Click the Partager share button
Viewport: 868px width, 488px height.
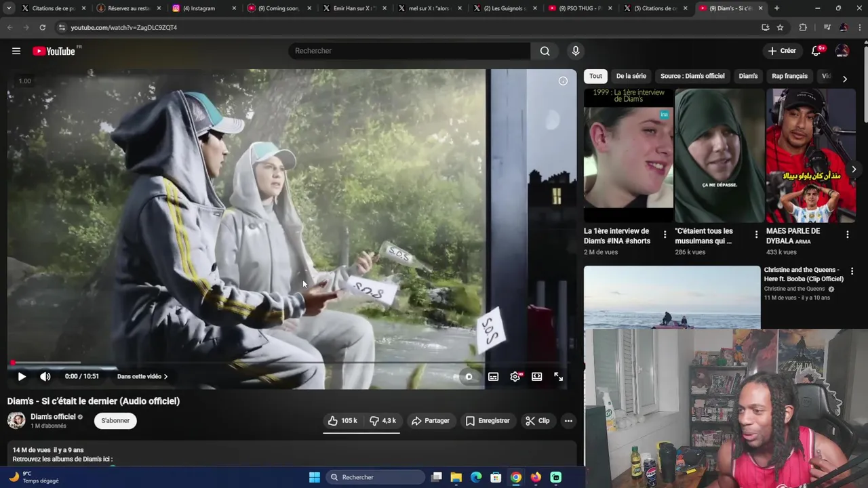tap(431, 421)
